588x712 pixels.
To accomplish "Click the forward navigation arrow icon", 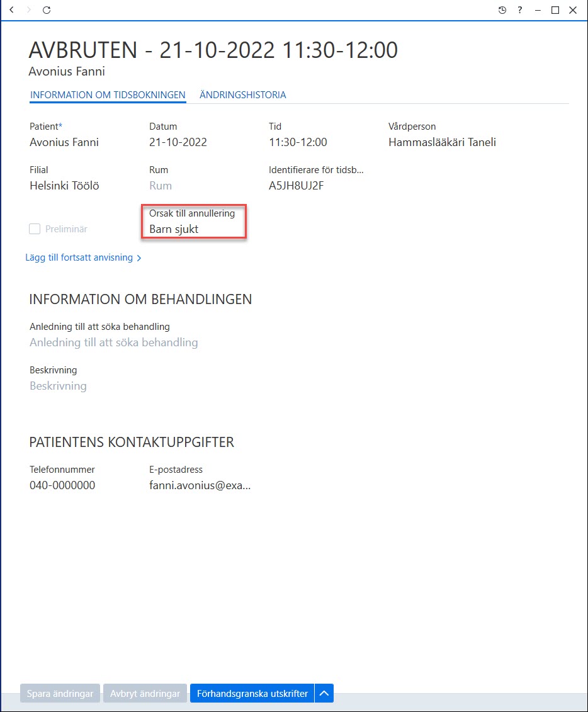I will (x=28, y=9).
